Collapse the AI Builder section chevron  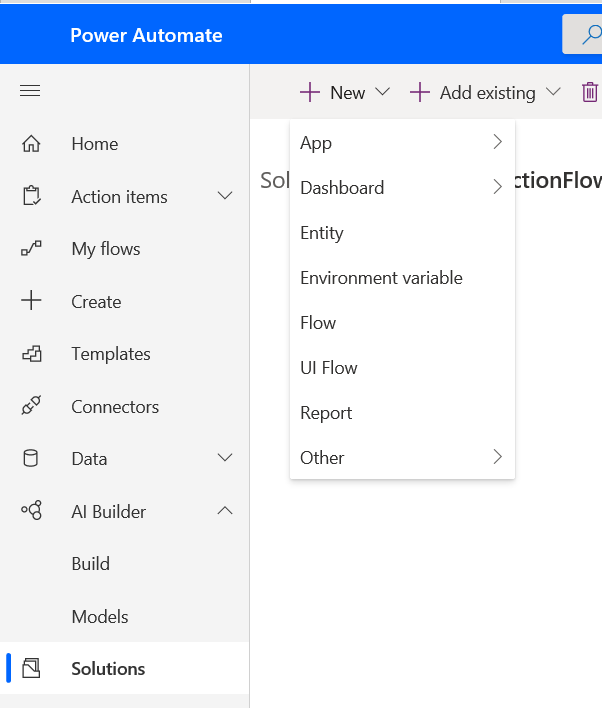225,510
